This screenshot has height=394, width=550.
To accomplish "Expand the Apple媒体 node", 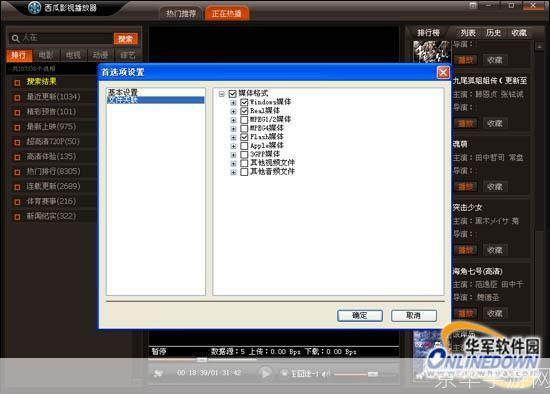I will click(233, 146).
